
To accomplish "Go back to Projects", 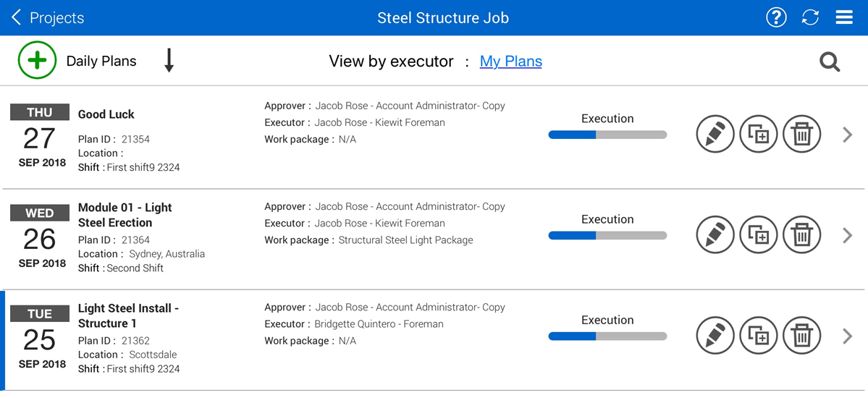I will tap(48, 18).
